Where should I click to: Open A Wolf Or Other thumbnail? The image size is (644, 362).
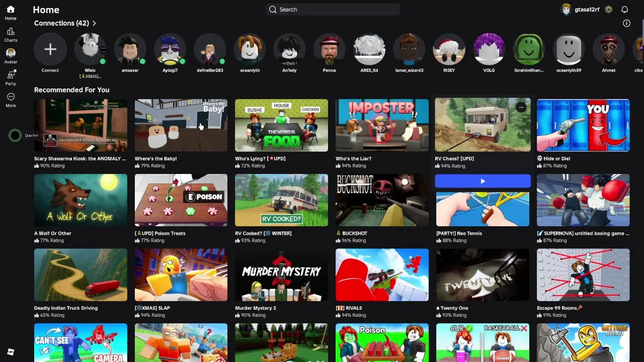(80, 200)
